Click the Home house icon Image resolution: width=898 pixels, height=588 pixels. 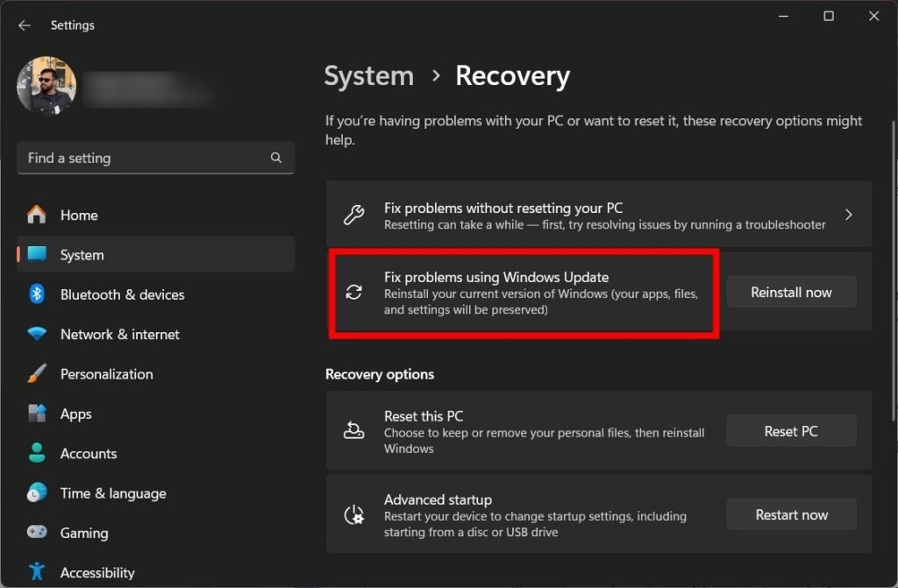pyautogui.click(x=37, y=215)
